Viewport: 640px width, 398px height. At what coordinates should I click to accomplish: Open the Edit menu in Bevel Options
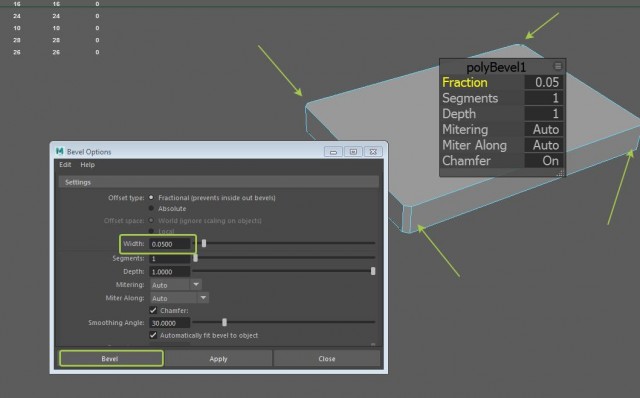point(65,165)
